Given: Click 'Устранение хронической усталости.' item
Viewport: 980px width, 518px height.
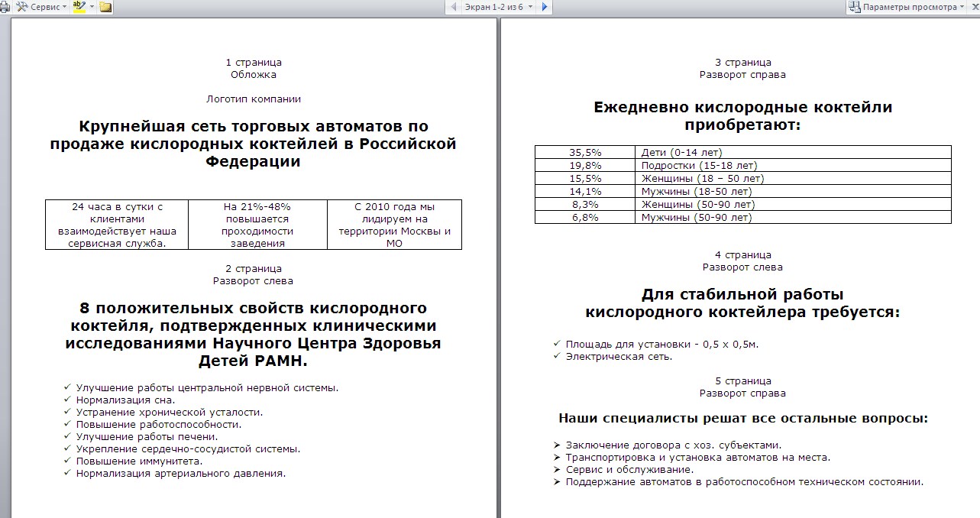Looking at the screenshot, I should point(169,412).
